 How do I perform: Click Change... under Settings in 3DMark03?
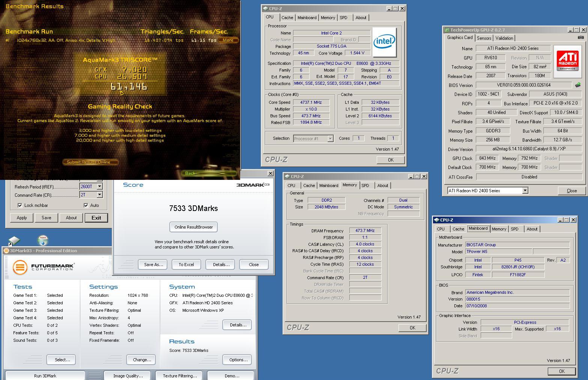coord(141,360)
